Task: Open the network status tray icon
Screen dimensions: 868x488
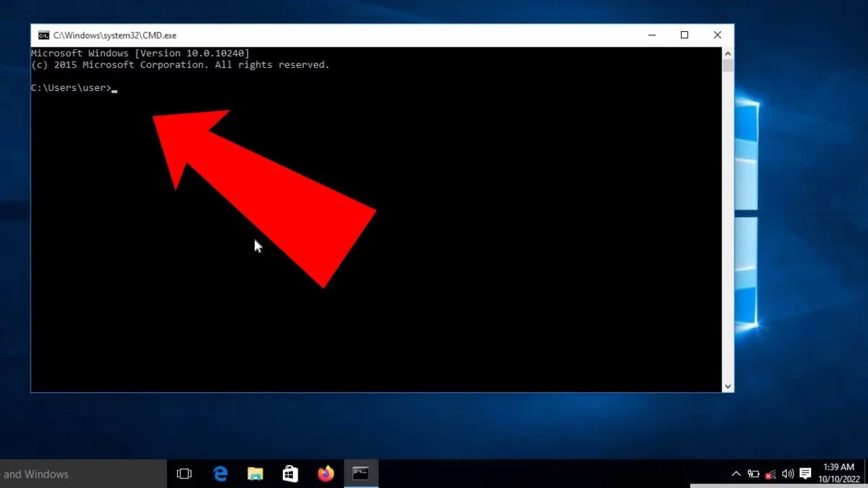Action: click(770, 474)
